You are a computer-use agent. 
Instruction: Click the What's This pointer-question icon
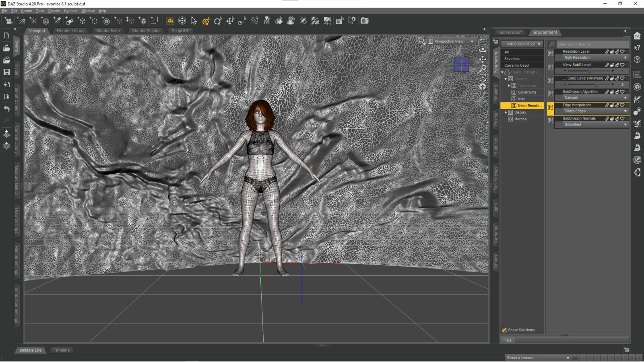click(637, 47)
